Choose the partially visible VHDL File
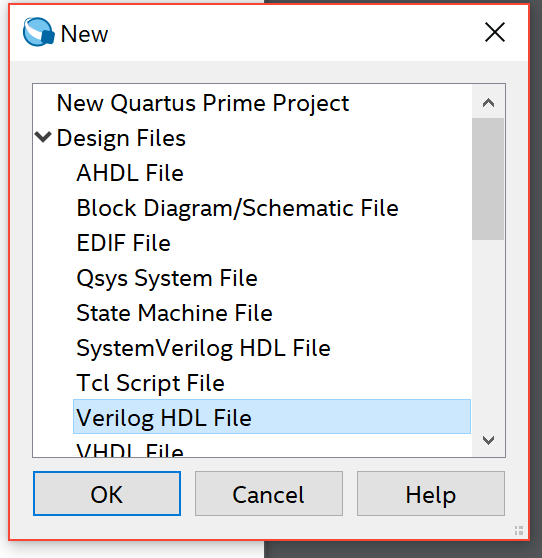 tap(130, 450)
